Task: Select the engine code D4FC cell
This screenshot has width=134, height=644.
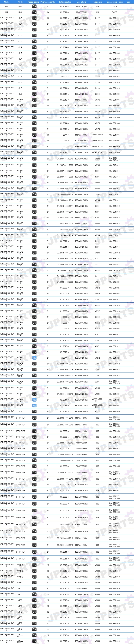Action: 114,12
